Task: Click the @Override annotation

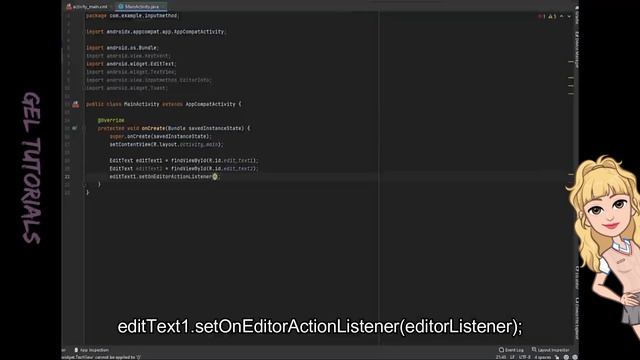Action: [x=111, y=120]
